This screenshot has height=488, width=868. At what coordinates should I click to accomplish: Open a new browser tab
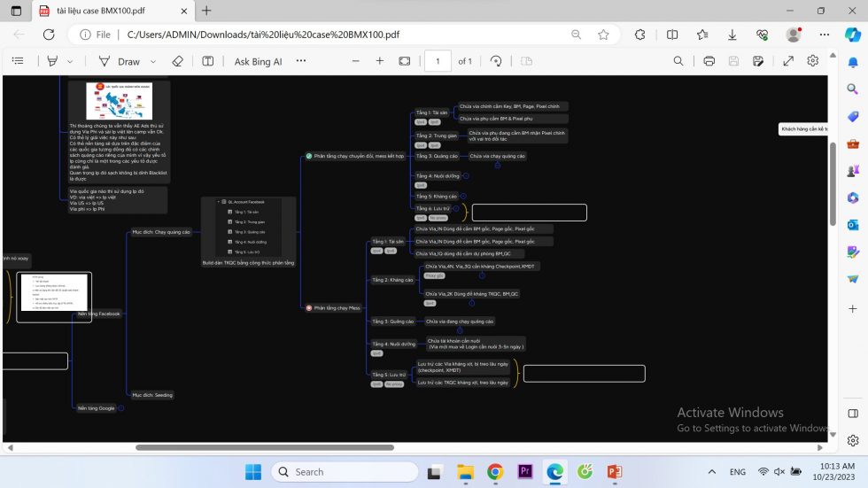click(x=206, y=11)
